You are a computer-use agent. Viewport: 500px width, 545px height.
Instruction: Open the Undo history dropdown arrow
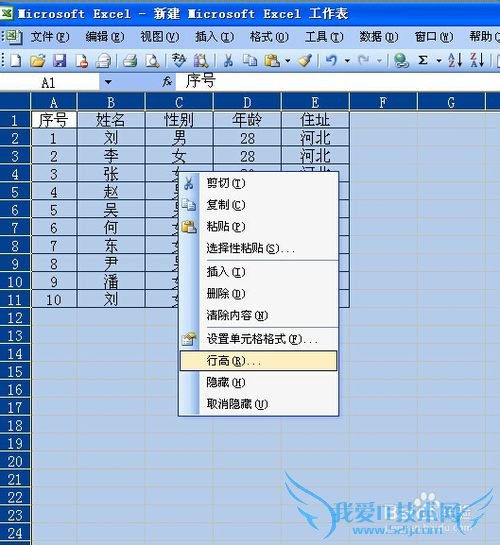[347, 61]
